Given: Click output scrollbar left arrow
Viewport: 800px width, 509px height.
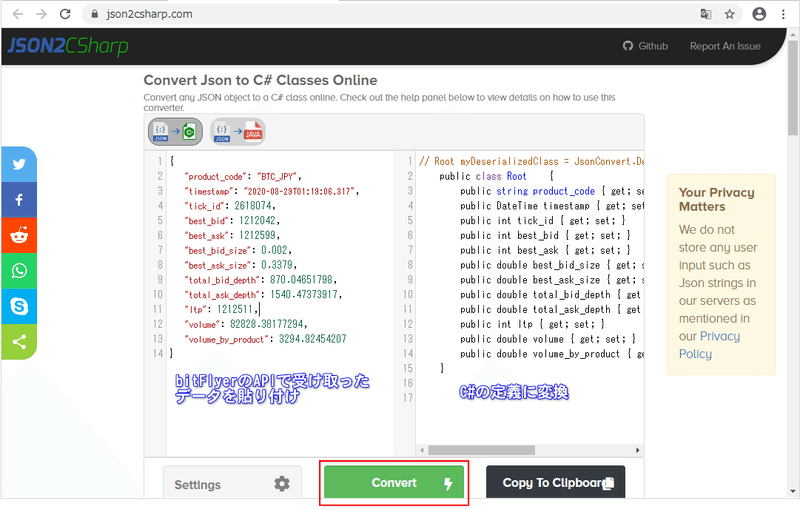Looking at the screenshot, I should (x=422, y=450).
